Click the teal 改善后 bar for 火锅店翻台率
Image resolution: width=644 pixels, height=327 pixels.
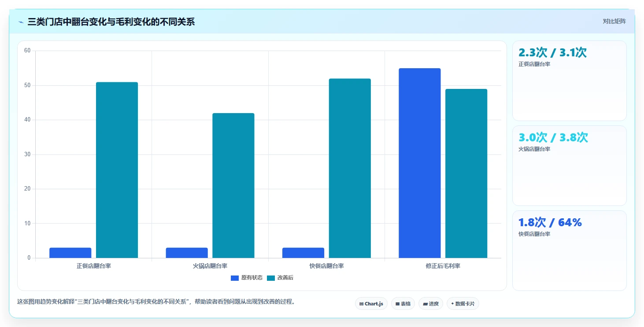click(x=233, y=185)
